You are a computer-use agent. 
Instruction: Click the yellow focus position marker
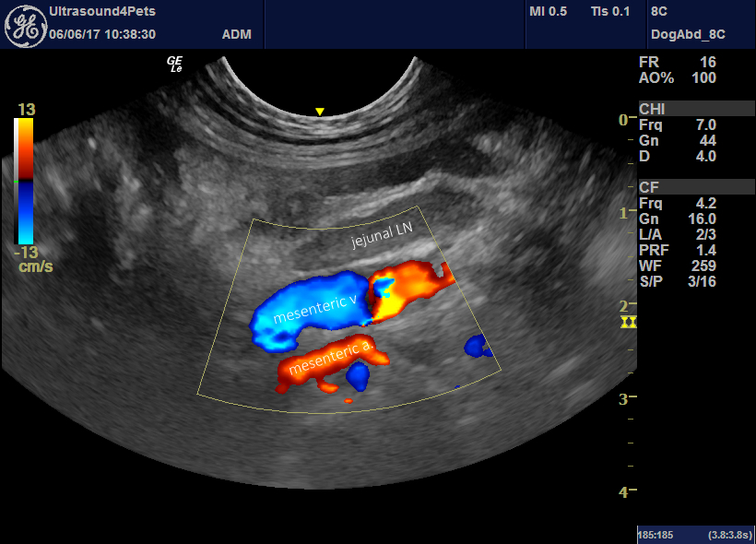pyautogui.click(x=629, y=321)
